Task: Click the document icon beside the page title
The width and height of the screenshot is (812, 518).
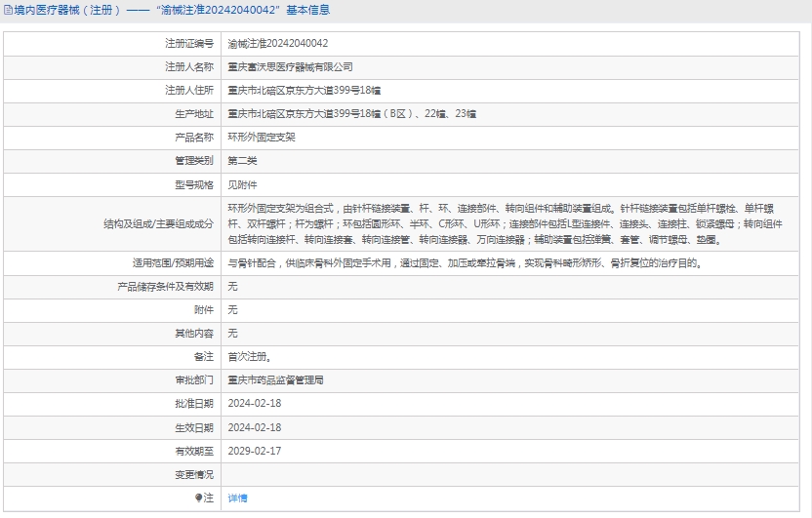Action: point(8,10)
